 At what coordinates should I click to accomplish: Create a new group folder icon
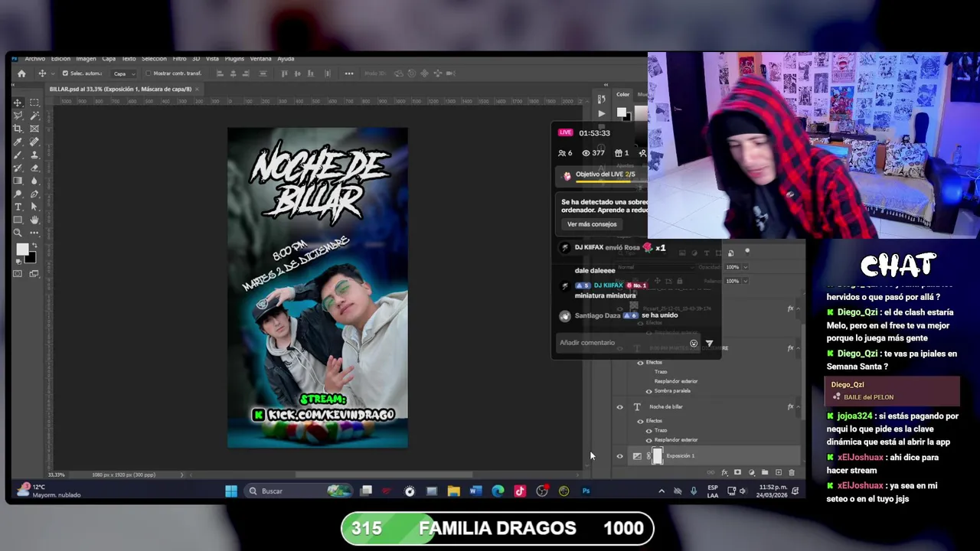coord(765,472)
